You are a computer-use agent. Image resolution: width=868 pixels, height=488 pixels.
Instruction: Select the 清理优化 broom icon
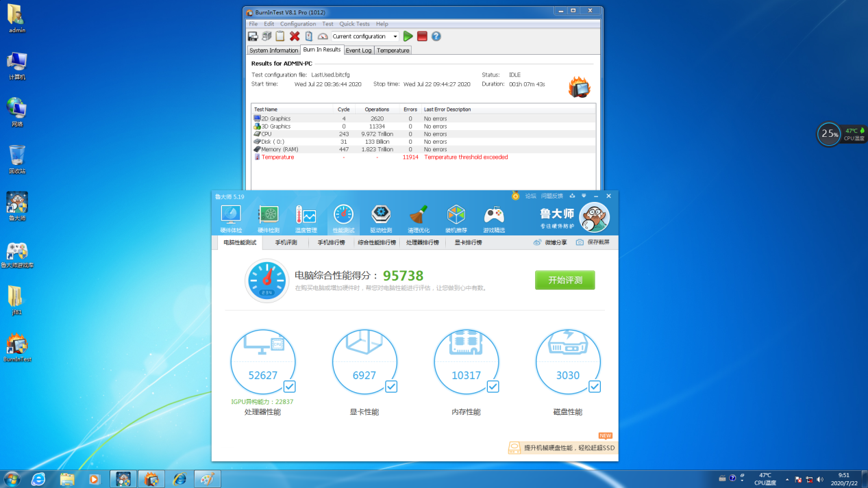tap(419, 218)
